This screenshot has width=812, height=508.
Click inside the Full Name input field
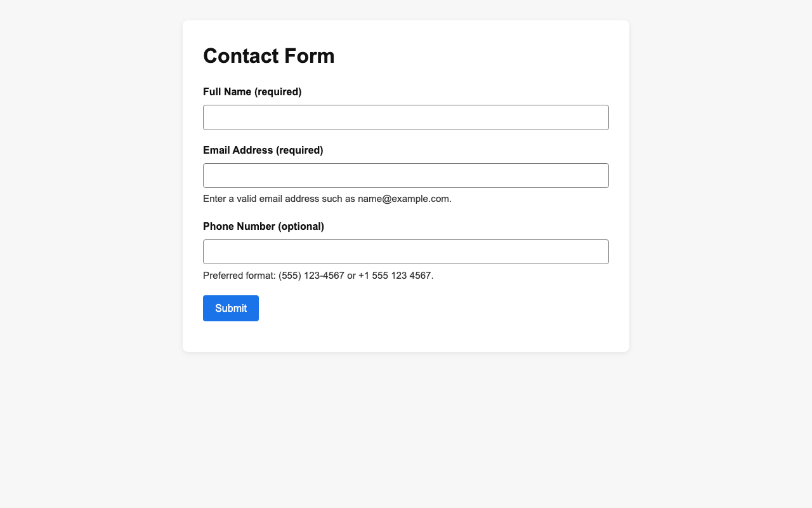click(x=406, y=119)
